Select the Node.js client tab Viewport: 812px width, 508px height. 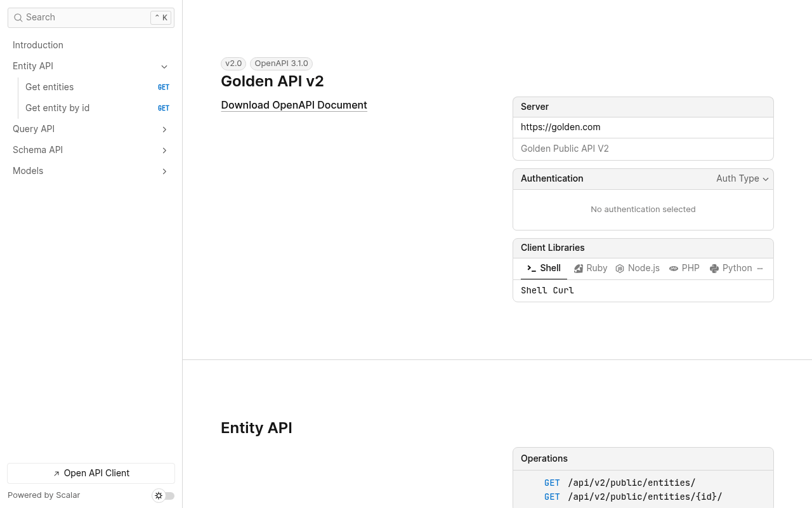638,269
